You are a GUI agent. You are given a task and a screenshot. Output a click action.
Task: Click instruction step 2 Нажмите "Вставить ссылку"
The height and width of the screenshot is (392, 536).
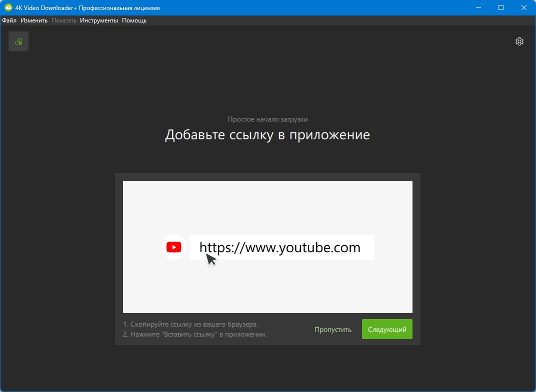pos(194,334)
